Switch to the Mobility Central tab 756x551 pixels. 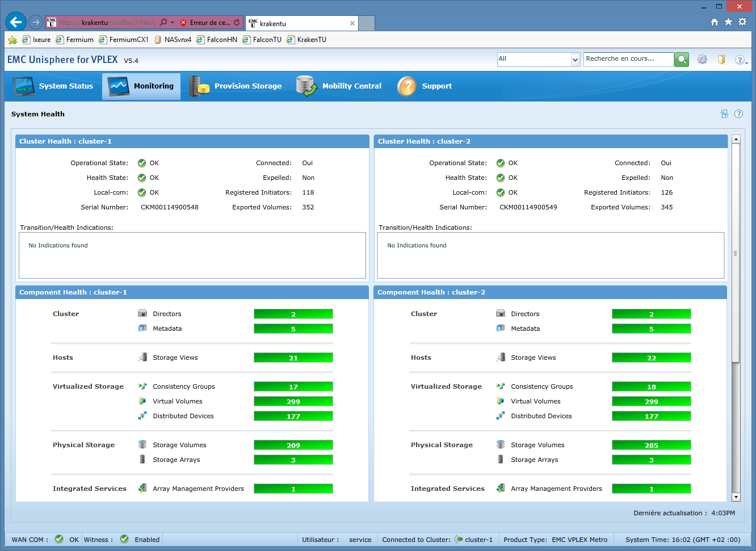(339, 86)
